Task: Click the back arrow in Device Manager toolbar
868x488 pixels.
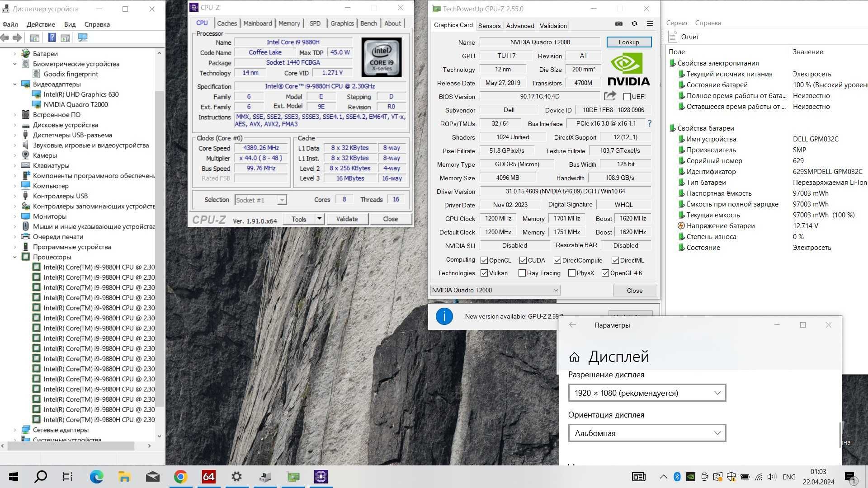Action: (5, 38)
